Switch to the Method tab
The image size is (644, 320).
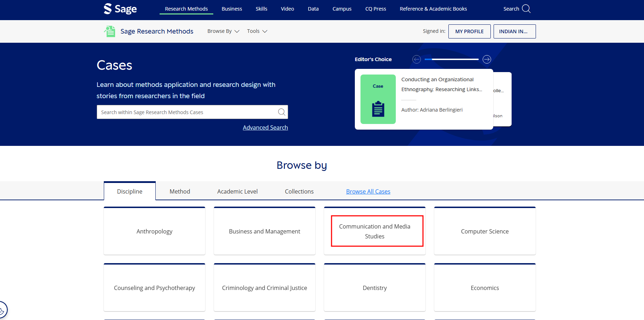(x=180, y=191)
